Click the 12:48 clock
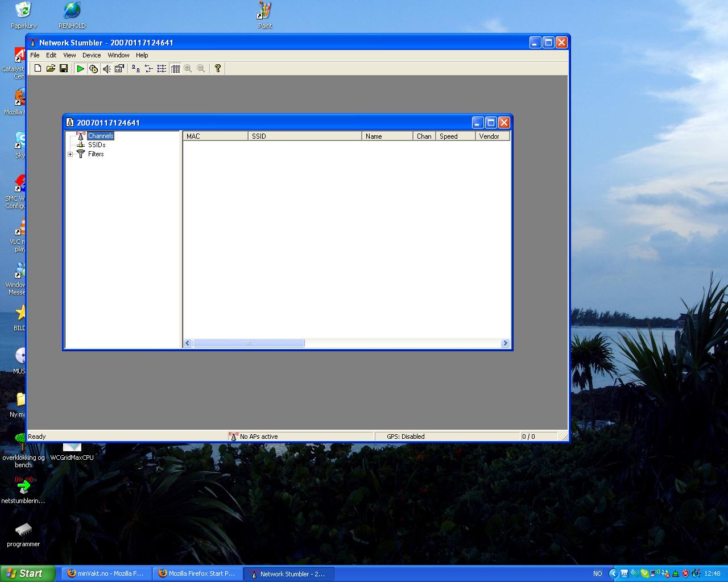The width and height of the screenshot is (728, 582). coord(712,573)
